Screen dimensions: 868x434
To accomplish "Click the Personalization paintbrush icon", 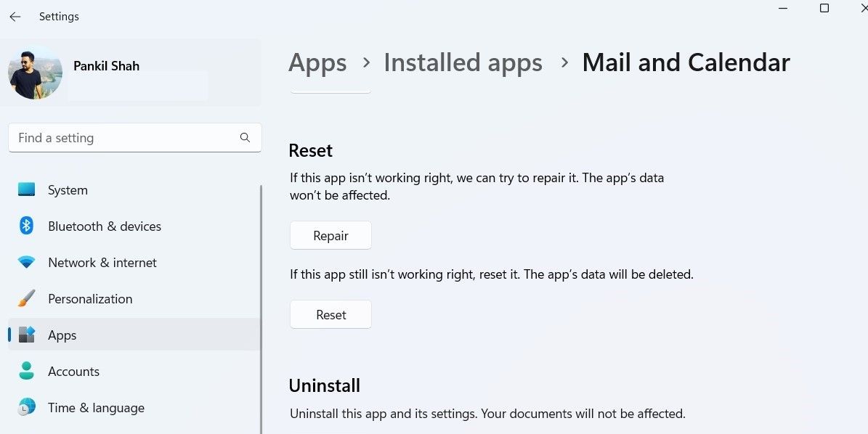I will (x=26, y=298).
